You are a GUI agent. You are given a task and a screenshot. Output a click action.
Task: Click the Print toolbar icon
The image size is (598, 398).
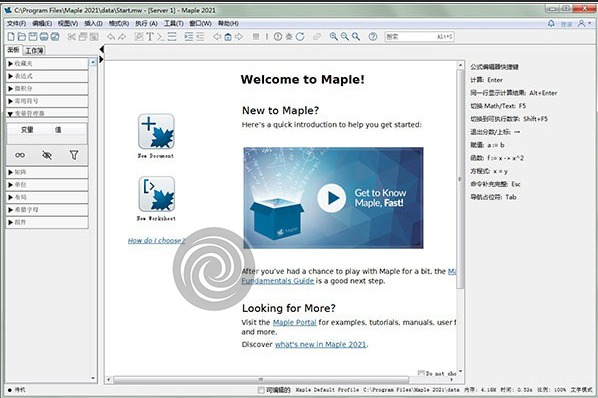(x=44, y=37)
